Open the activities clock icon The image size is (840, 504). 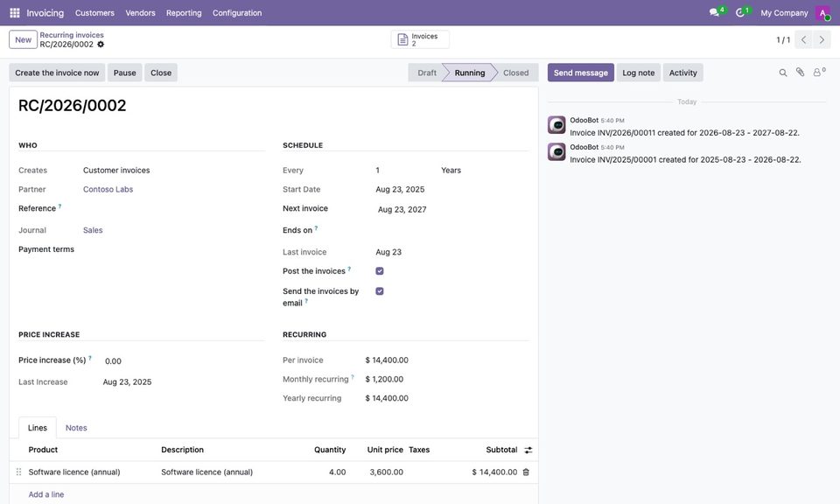pyautogui.click(x=740, y=12)
